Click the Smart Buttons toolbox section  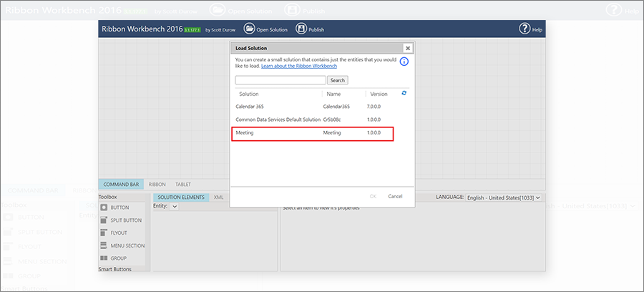[115, 269]
